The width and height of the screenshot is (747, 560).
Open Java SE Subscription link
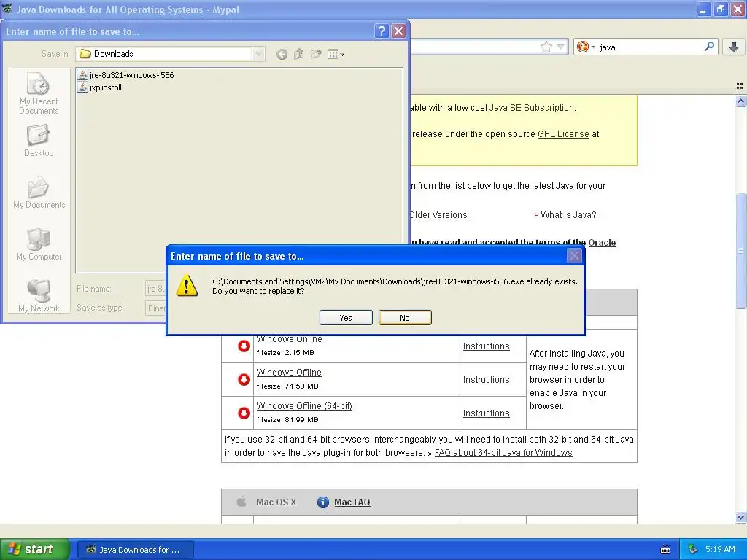pyautogui.click(x=531, y=108)
